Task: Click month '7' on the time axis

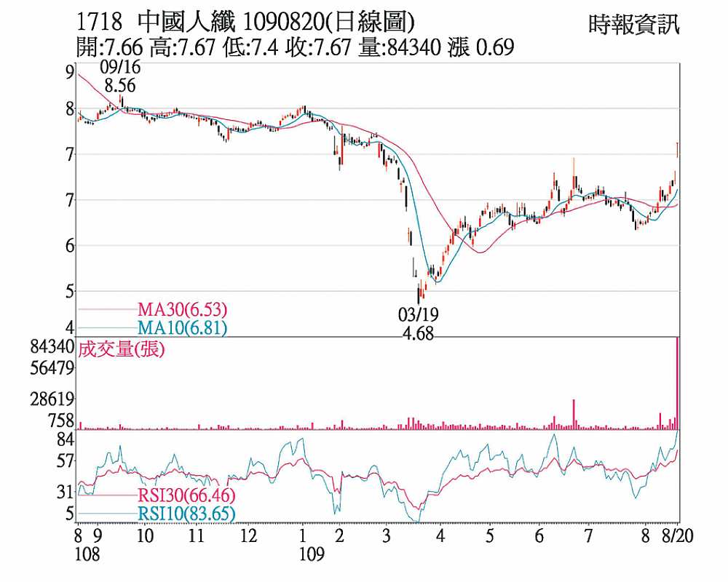Action: click(588, 535)
